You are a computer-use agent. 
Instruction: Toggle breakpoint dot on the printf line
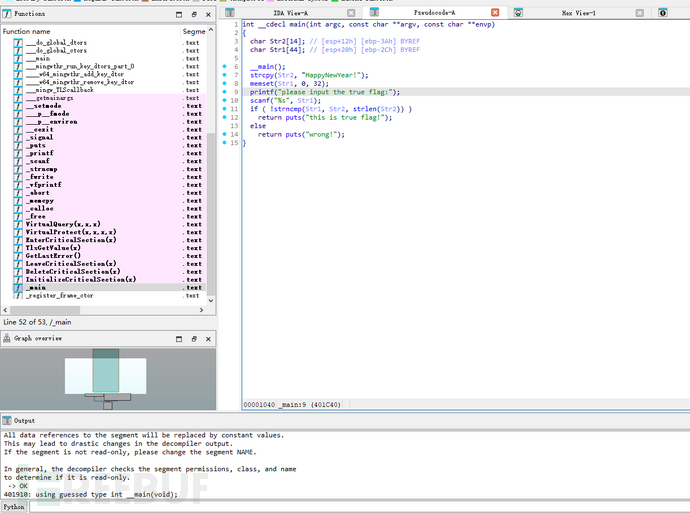coord(225,91)
